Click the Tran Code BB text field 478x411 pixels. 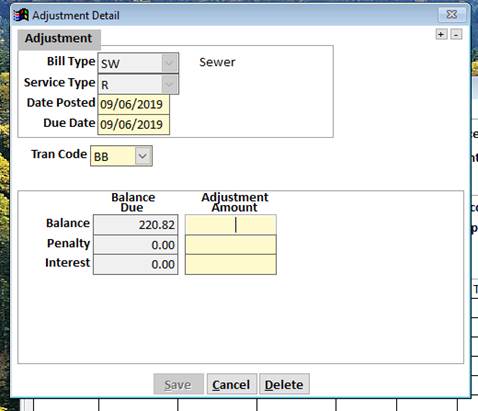pyautogui.click(x=113, y=156)
